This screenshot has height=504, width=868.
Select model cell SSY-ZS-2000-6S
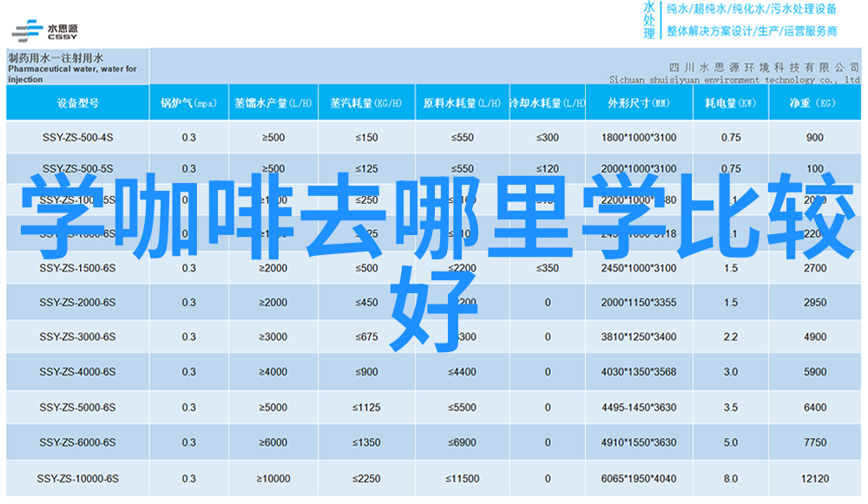click(x=77, y=303)
